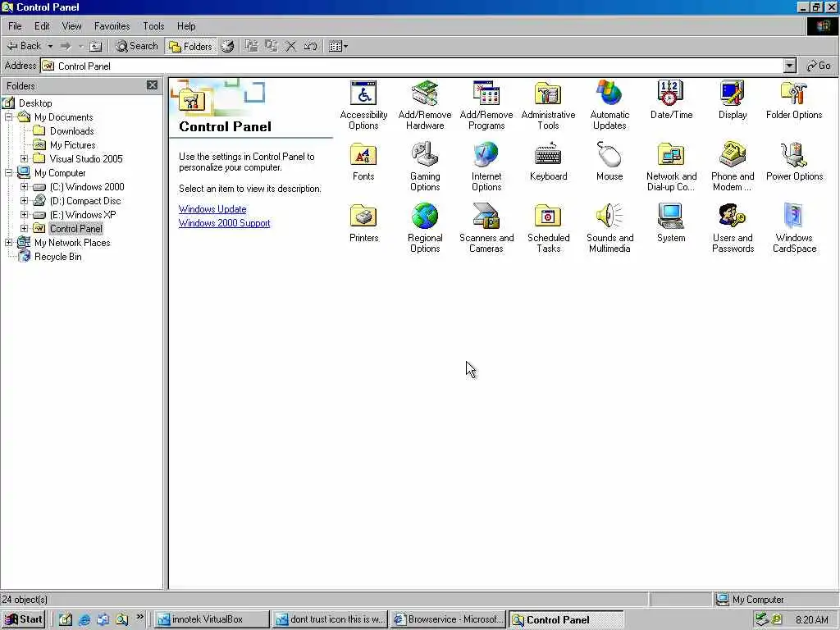Click the taskbar clock
The width and height of the screenshot is (840, 630).
click(x=811, y=620)
